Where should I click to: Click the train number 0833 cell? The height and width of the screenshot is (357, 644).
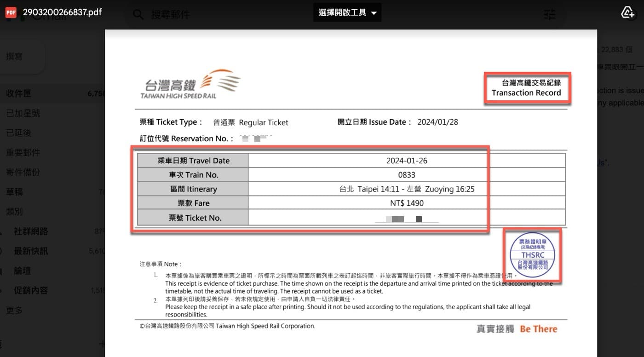click(x=407, y=175)
